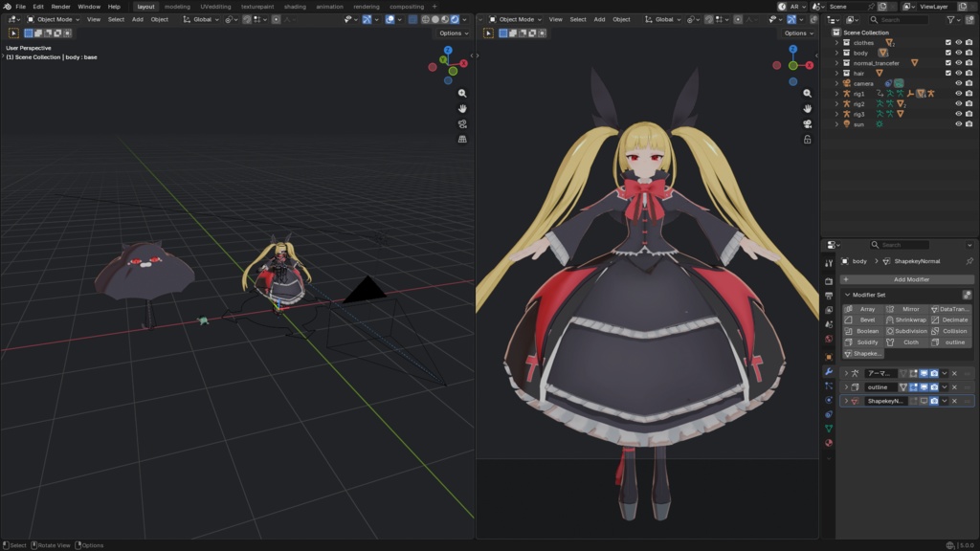
Task: Select the Subdivision modifier preset
Action: click(906, 331)
